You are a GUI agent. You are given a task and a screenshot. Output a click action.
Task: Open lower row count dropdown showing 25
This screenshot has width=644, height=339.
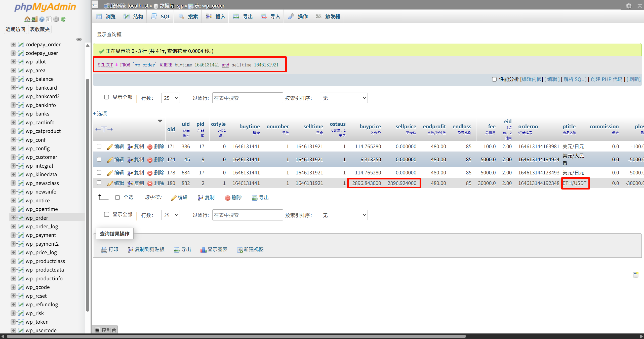coord(171,215)
